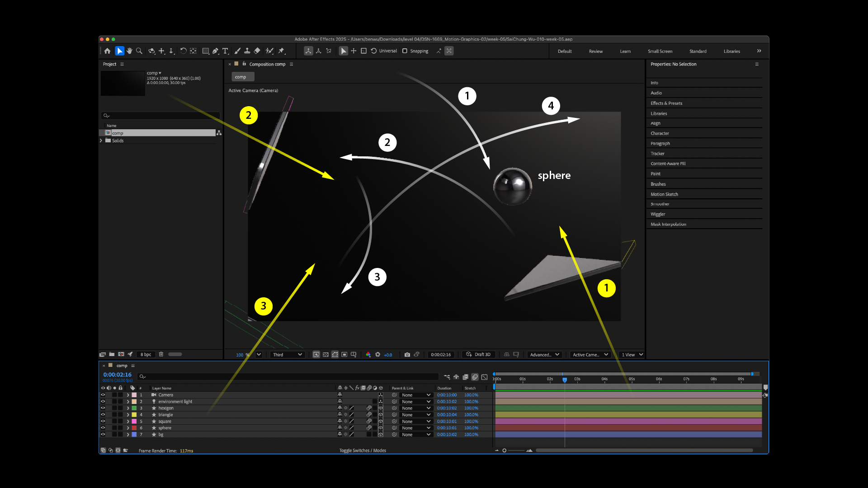
Task: Click Toggle Switches / Modes
Action: 363,450
